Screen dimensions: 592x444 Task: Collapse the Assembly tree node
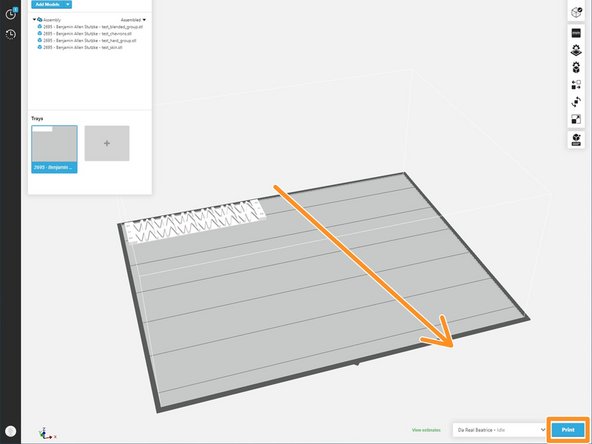tap(34, 20)
